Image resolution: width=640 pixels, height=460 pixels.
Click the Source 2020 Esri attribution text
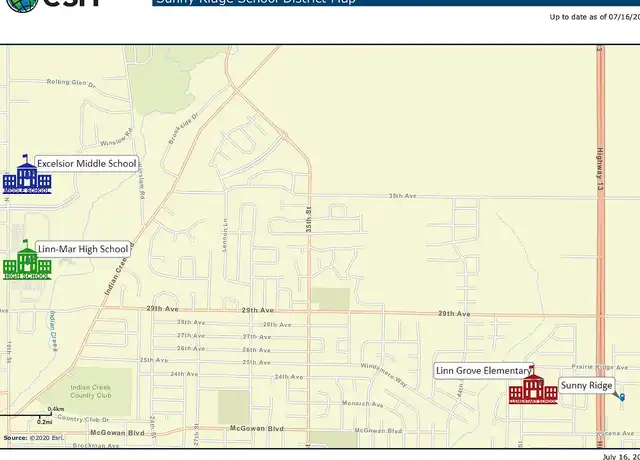[x=33, y=438]
